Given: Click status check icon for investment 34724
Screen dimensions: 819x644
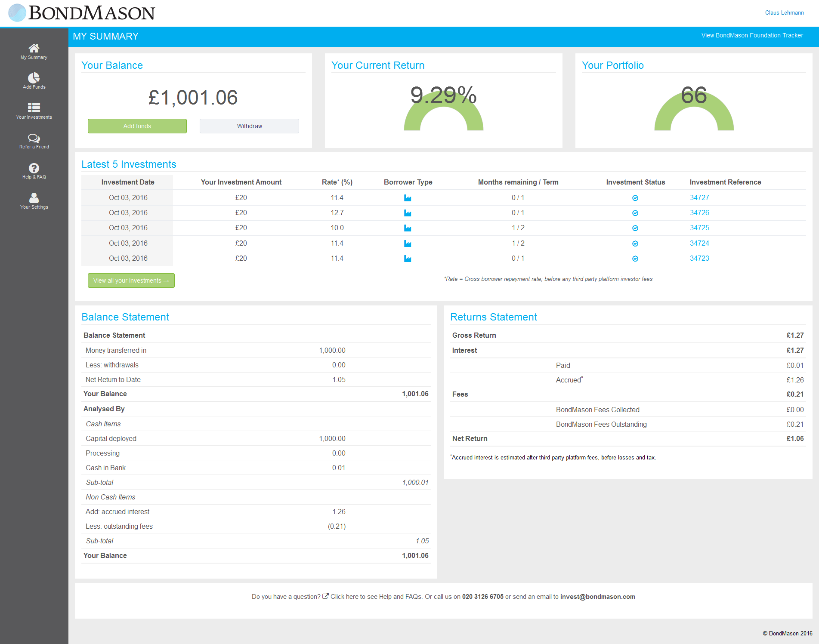Looking at the screenshot, I should tap(635, 243).
